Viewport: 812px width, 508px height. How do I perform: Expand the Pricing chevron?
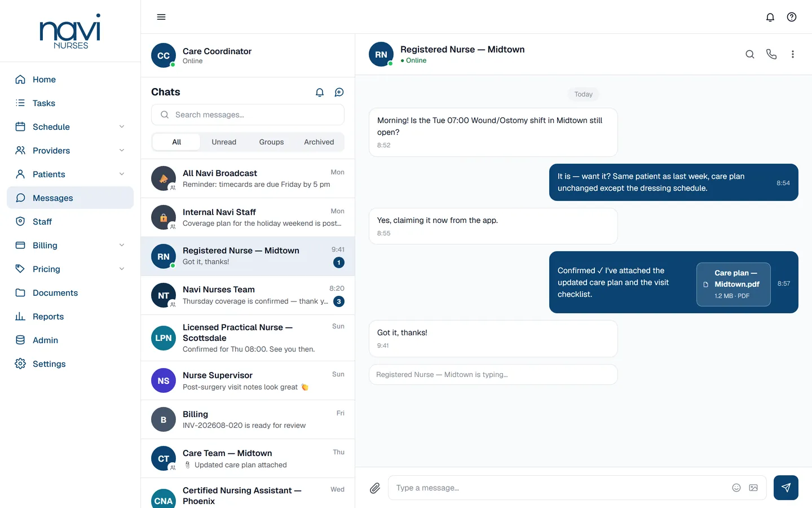pos(122,269)
